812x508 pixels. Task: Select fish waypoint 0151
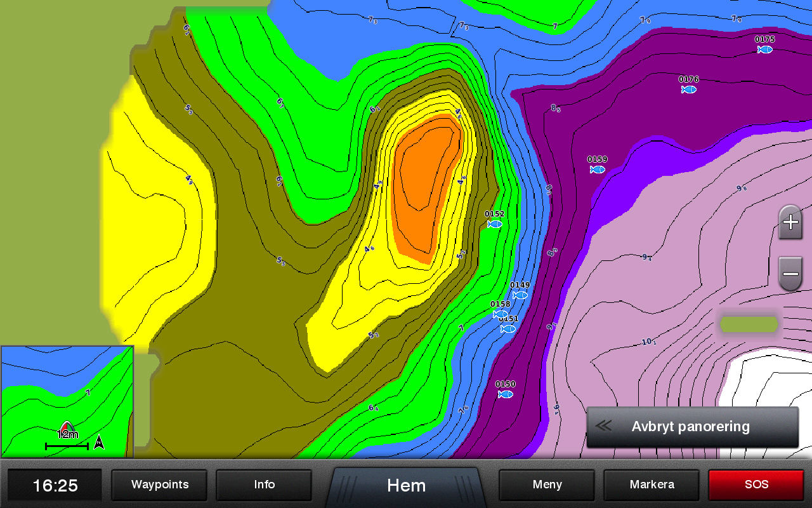click(x=508, y=328)
